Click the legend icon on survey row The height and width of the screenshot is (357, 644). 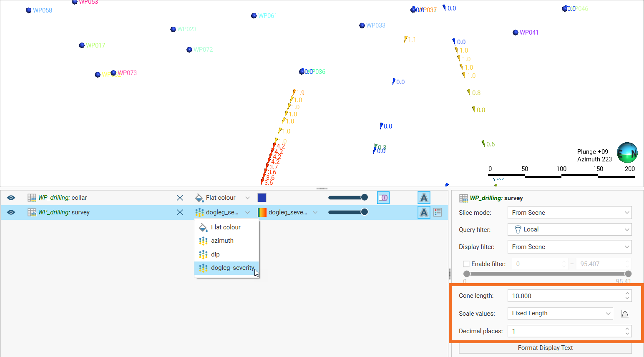point(438,212)
